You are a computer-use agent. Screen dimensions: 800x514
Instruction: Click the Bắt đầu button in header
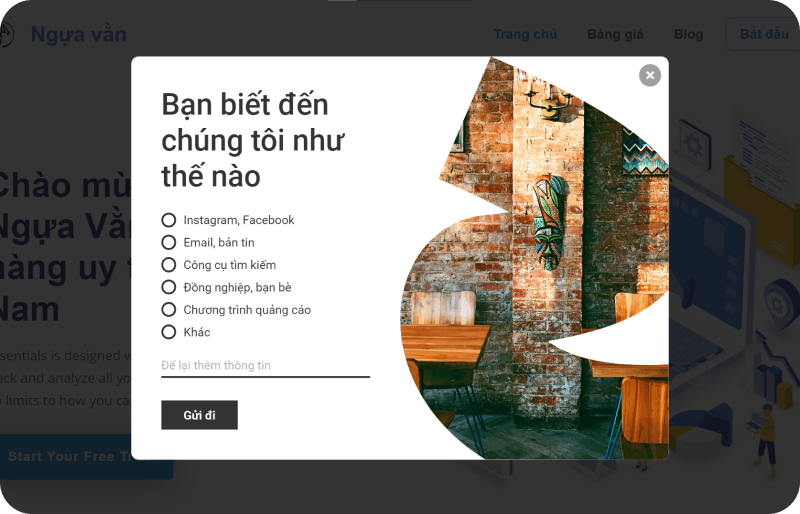click(763, 34)
